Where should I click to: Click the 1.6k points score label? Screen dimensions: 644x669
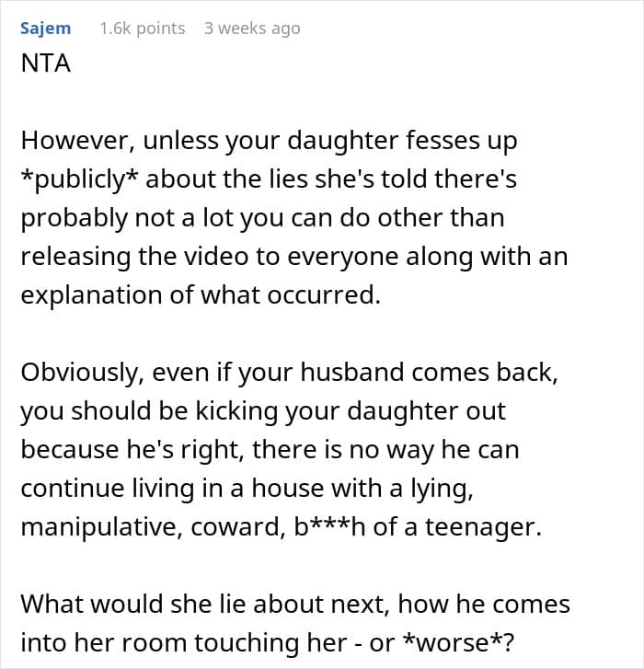143,29
